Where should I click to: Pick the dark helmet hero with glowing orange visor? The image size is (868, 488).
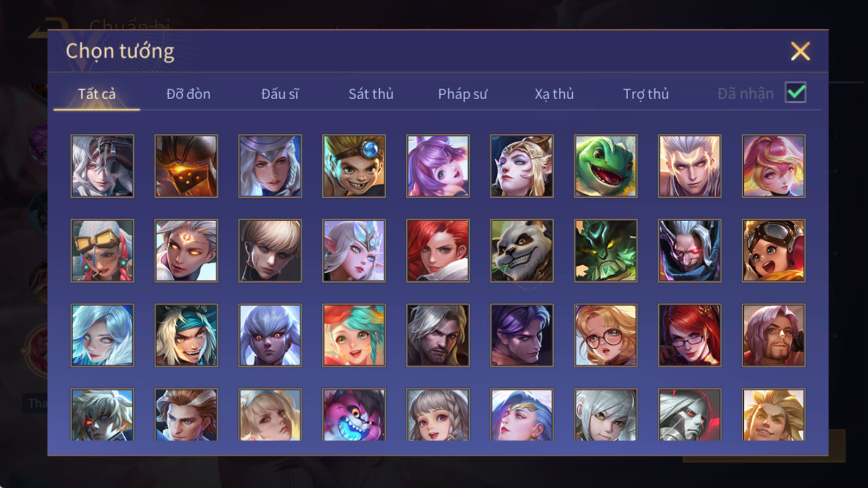coord(186,166)
